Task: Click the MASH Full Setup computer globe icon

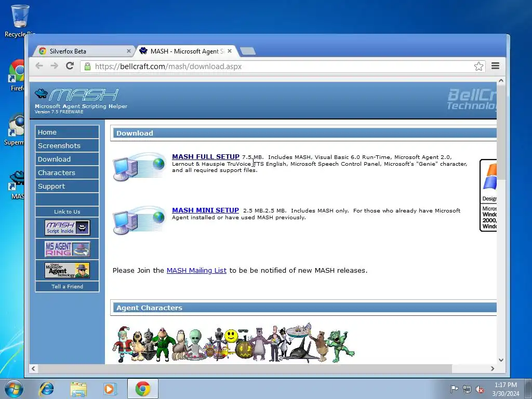Action: 139,166
